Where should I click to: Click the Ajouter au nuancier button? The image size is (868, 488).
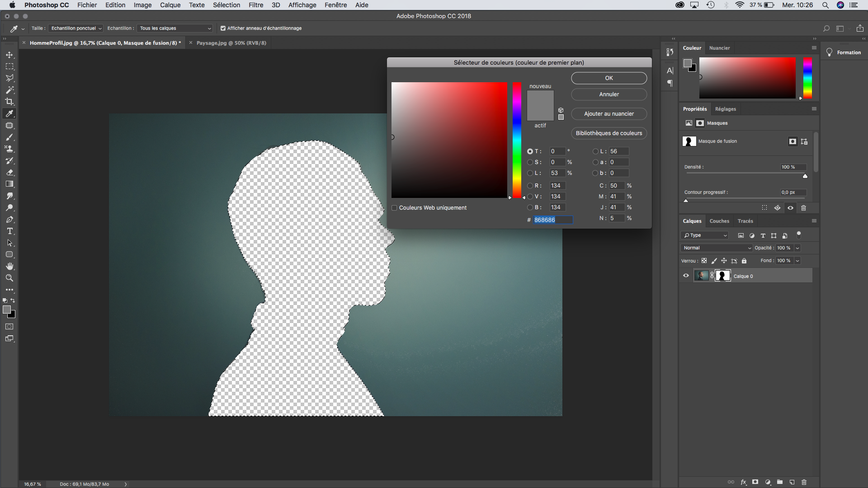(x=609, y=113)
